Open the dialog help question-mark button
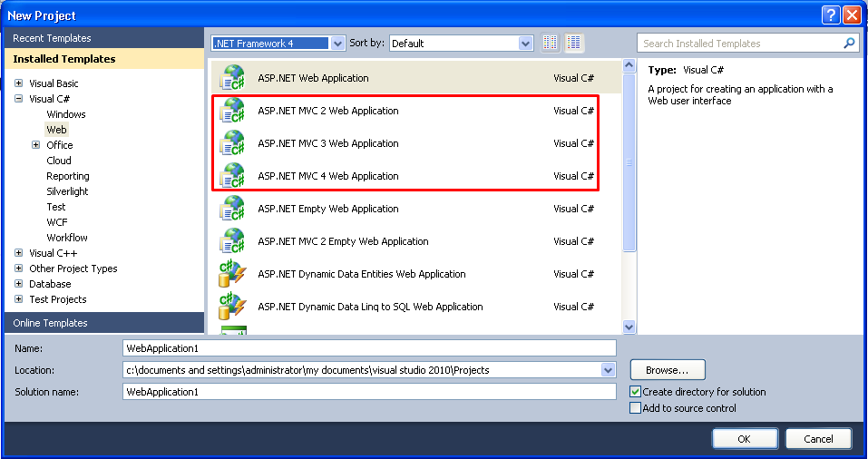Screen dimensions: 868x459 point(830,15)
